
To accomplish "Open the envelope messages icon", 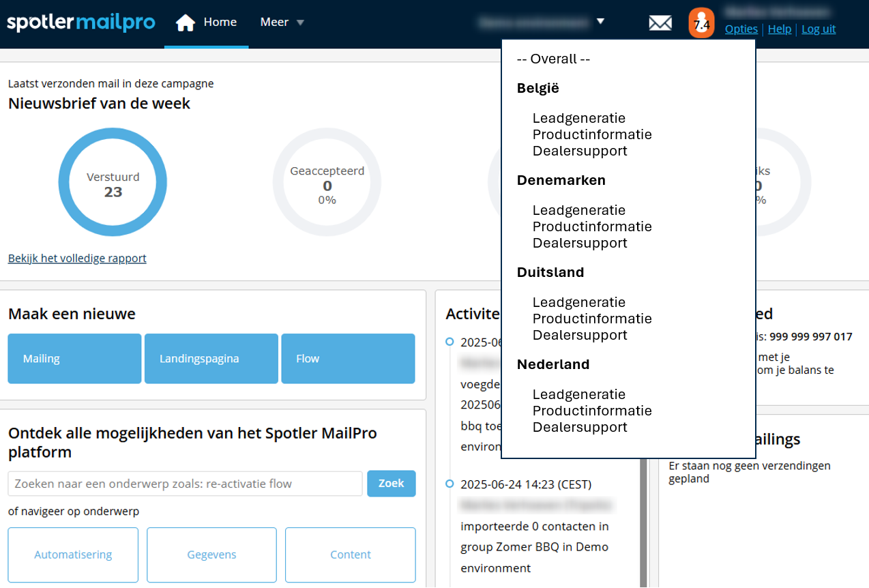I will click(x=660, y=23).
